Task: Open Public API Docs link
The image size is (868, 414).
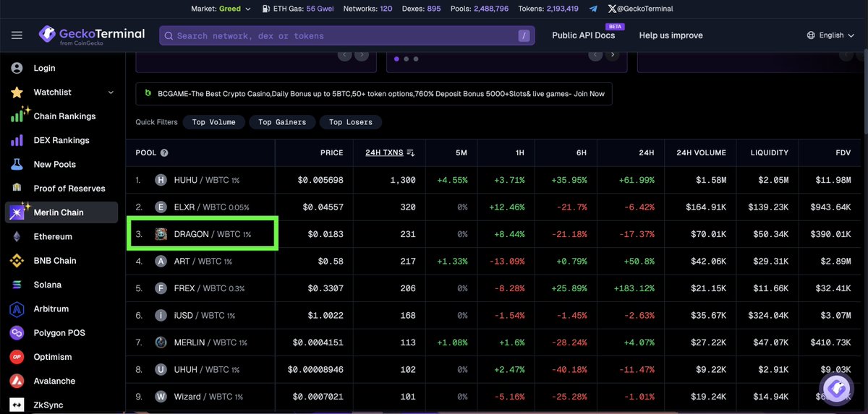Action: pos(583,35)
